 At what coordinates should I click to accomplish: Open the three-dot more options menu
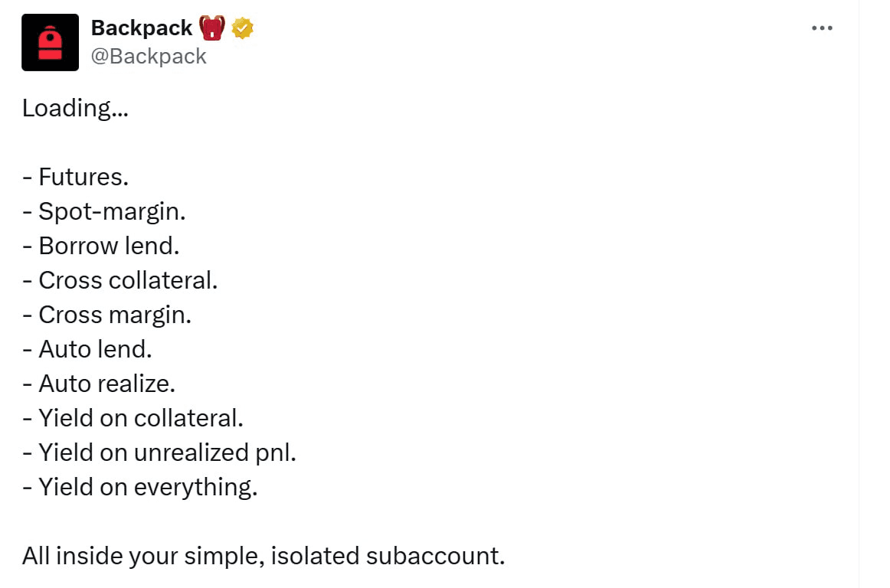(821, 28)
